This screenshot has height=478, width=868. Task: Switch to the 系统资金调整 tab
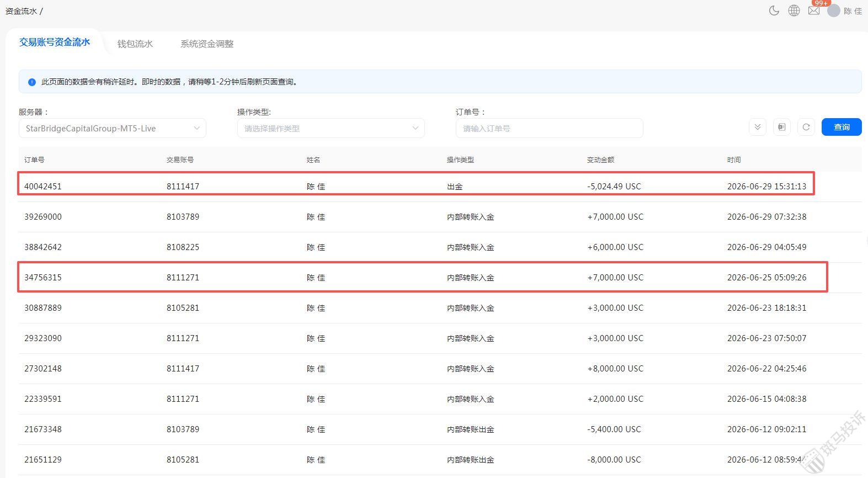pyautogui.click(x=207, y=44)
